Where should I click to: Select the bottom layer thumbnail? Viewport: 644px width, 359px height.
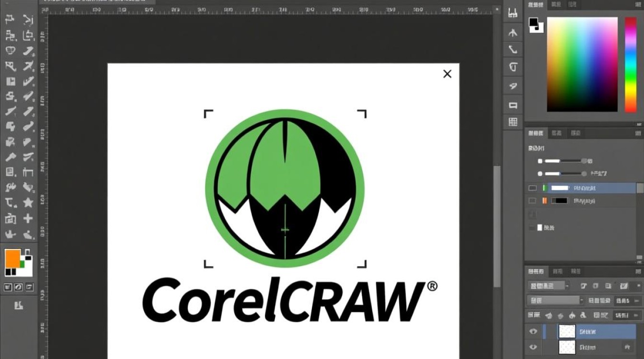tap(567, 347)
